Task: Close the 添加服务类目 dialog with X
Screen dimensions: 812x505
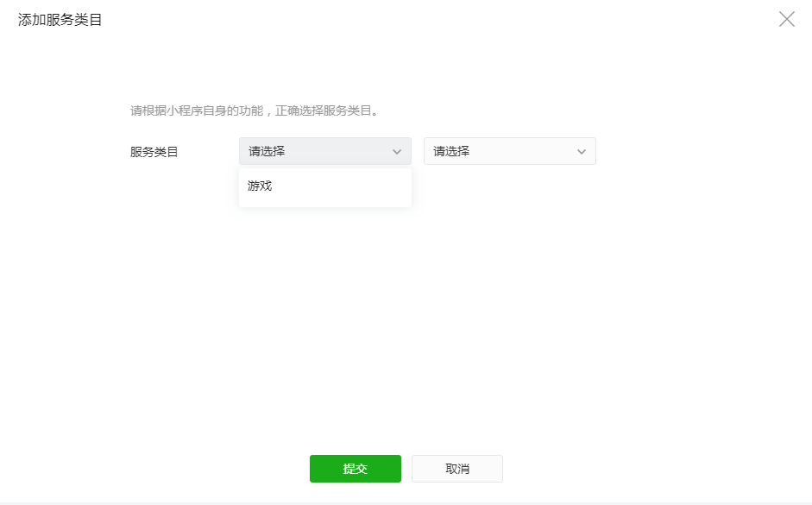Action: click(x=787, y=19)
